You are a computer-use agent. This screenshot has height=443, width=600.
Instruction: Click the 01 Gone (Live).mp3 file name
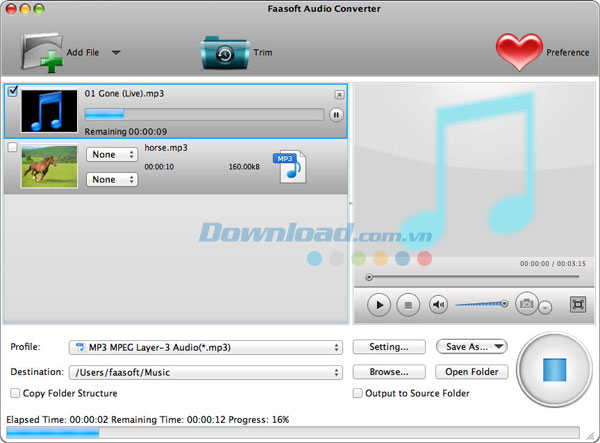click(124, 93)
